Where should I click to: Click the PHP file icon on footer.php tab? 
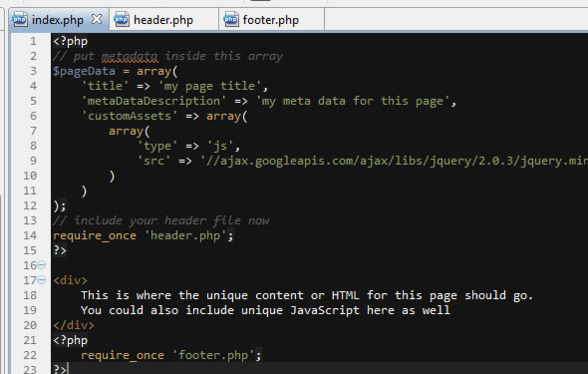click(230, 20)
